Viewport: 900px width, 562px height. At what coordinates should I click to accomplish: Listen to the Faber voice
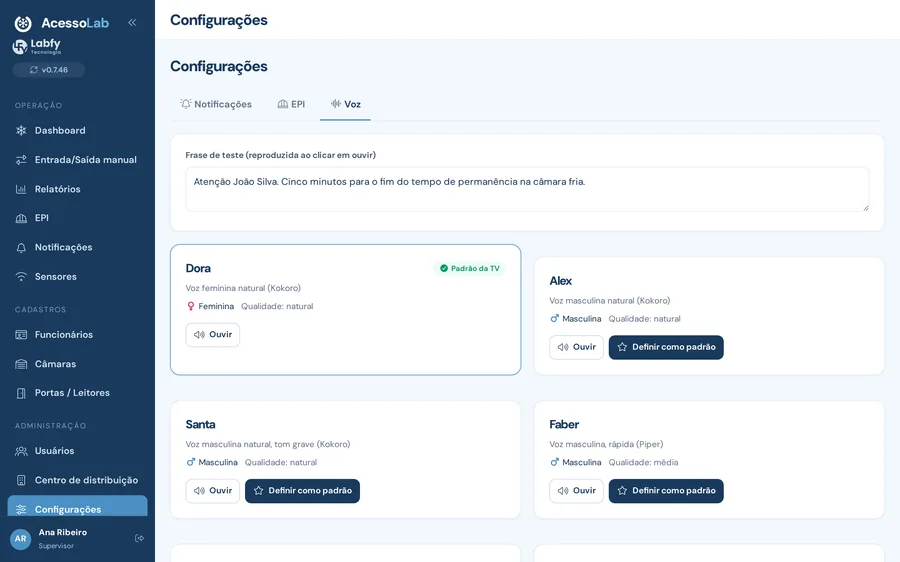[x=576, y=491]
